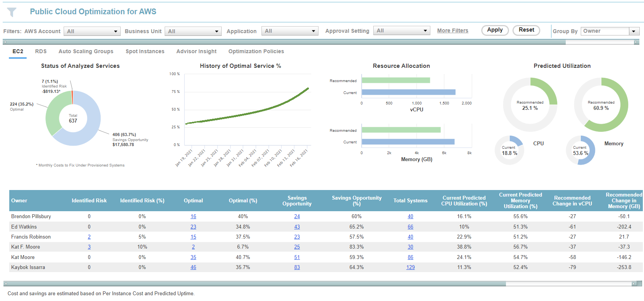Switch to the RDS tab
Viewport: 644px width, 301px height.
[40, 51]
